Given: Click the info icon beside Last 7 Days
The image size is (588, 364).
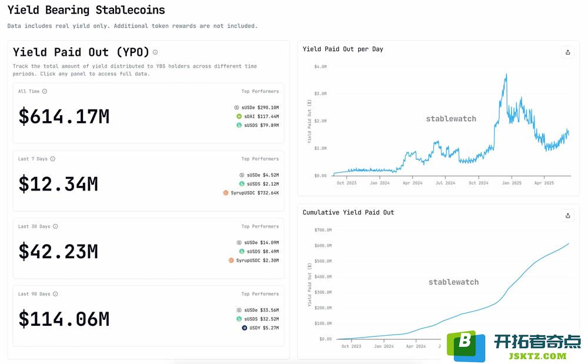Looking at the screenshot, I should tap(52, 159).
